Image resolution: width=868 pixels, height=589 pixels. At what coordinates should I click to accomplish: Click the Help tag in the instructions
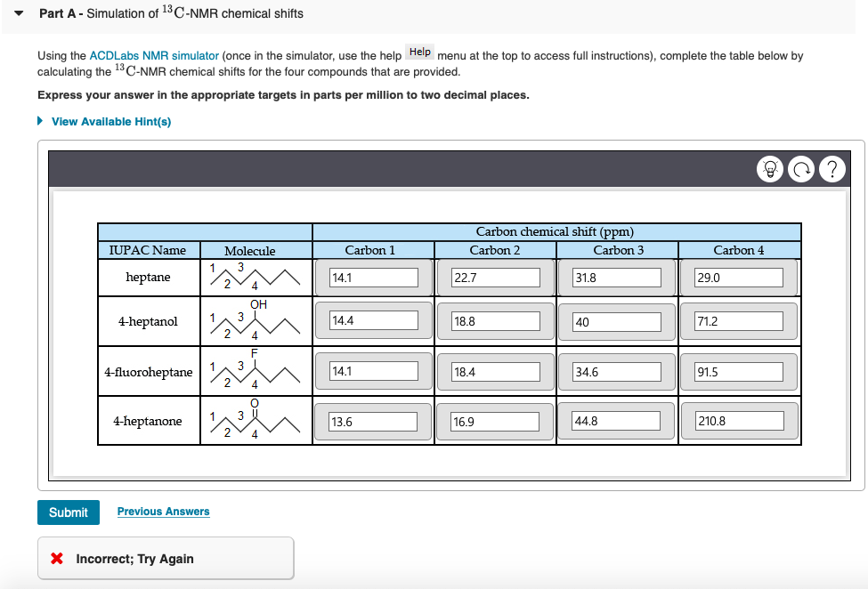point(418,52)
